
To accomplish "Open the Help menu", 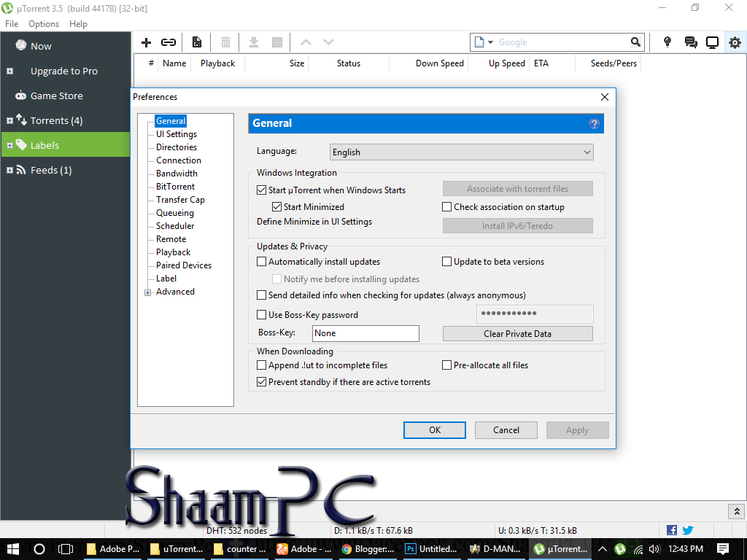I will coord(78,24).
